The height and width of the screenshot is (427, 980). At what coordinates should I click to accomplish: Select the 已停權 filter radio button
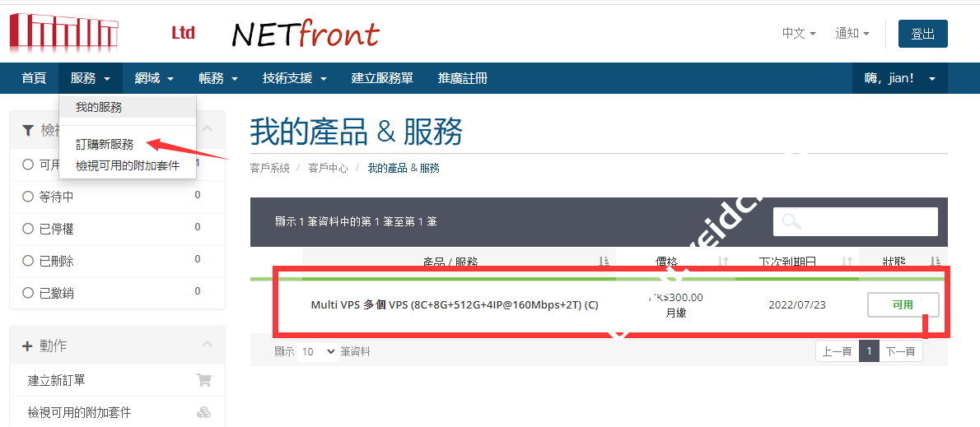(27, 229)
